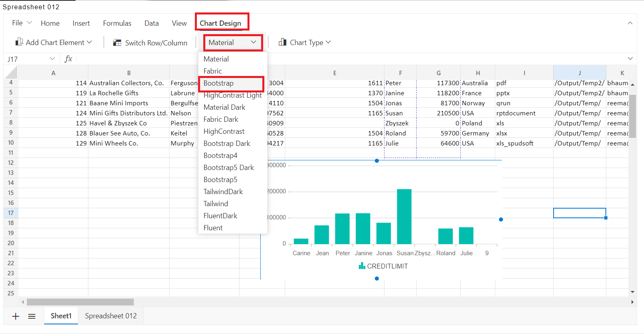The height and width of the screenshot is (334, 644).
Task: Choose Fabric theme from list
Action: pyautogui.click(x=233, y=71)
